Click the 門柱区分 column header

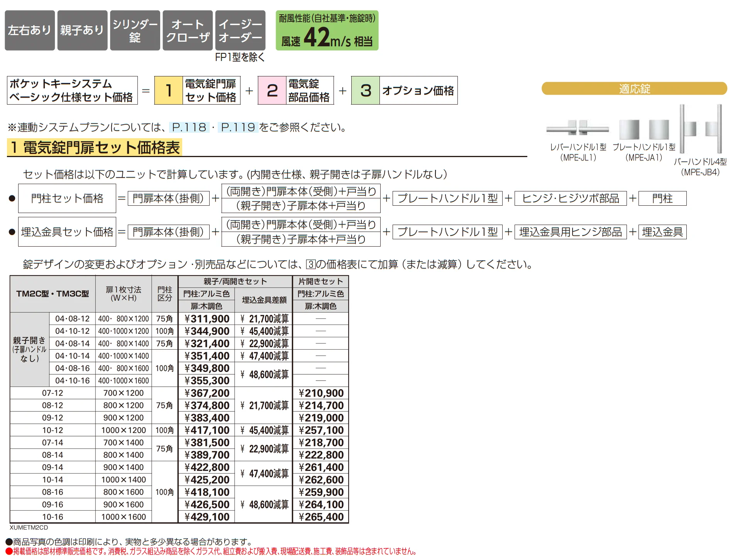(165, 294)
